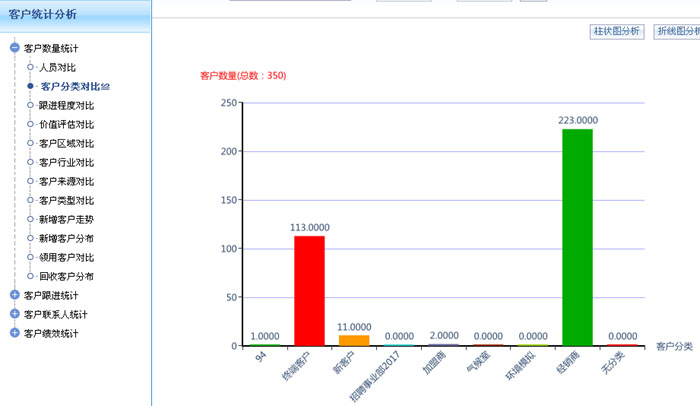Open 回收客户分布 report
This screenshot has width=700, height=406.
pos(66,276)
